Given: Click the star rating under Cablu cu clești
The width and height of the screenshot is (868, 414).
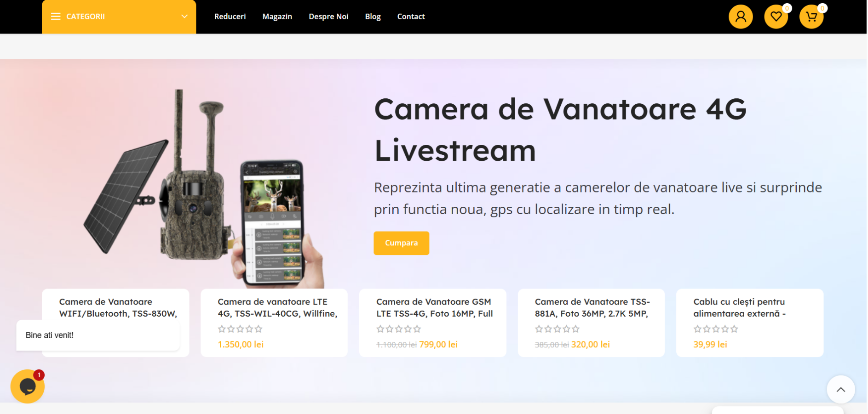Looking at the screenshot, I should 717,329.
